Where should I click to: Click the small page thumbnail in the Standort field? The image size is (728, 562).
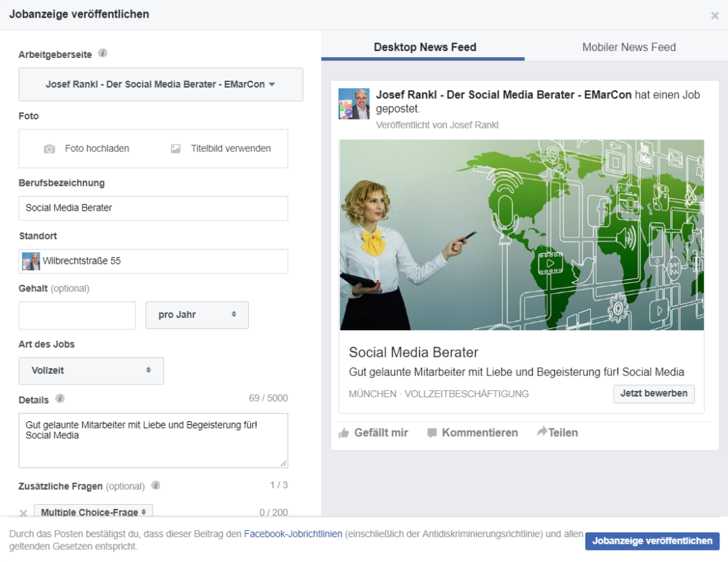pos(31,262)
